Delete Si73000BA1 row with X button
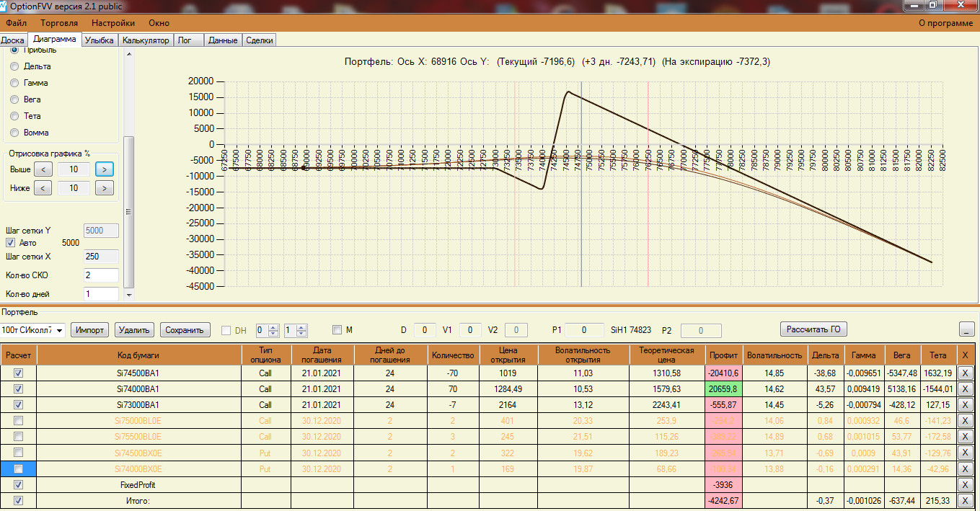 [966, 405]
